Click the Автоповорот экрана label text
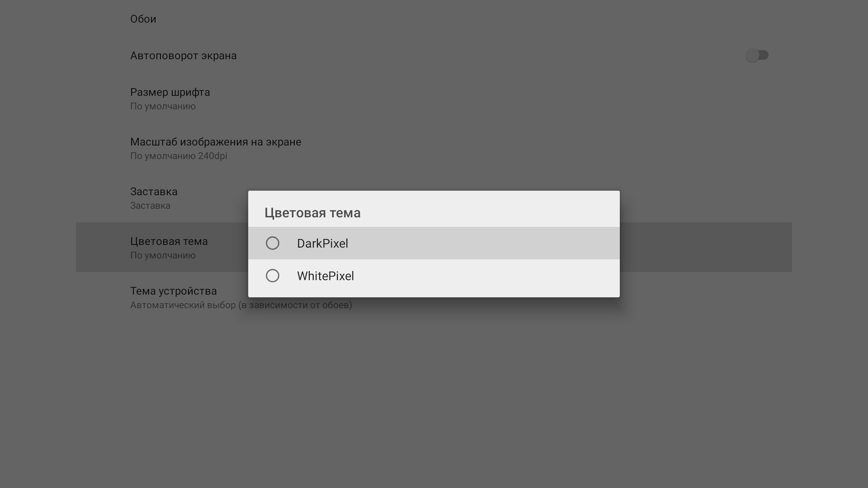Screen dimensions: 868x488 183,56
